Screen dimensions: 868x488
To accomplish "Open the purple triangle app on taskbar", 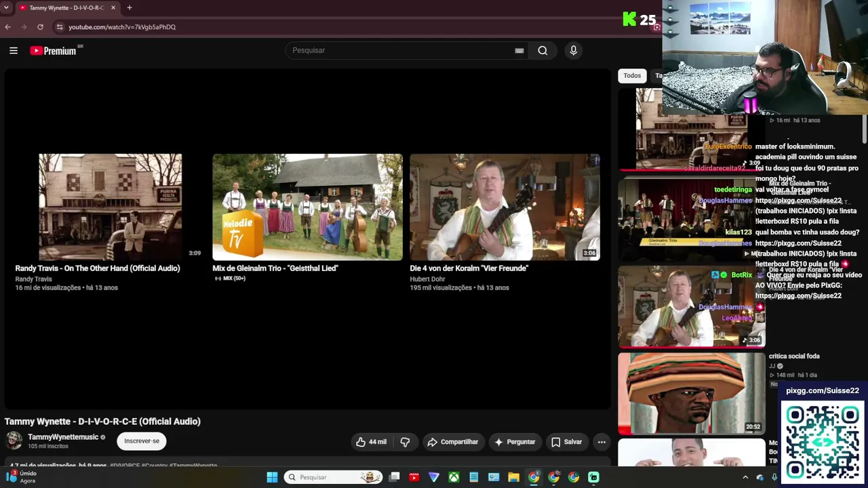I will pos(434,477).
